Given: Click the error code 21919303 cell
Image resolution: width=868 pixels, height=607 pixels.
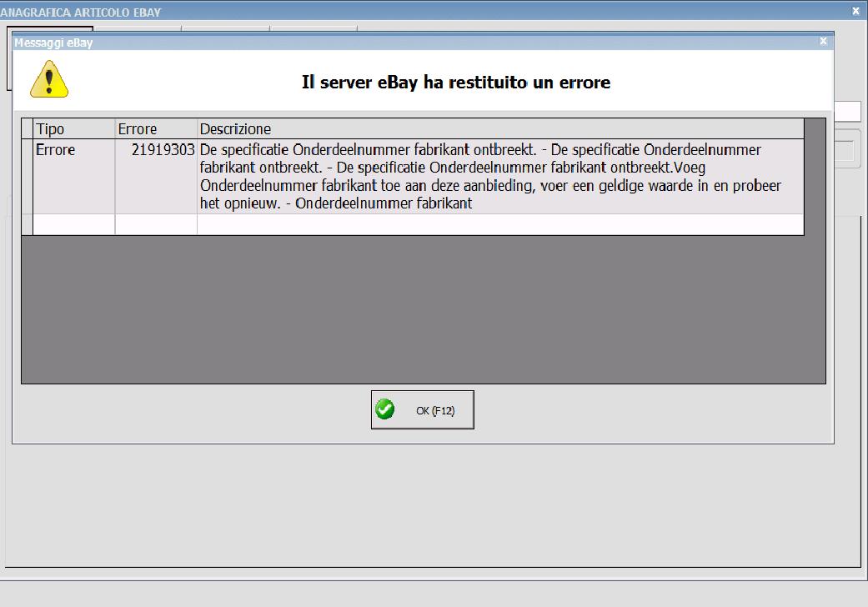Looking at the screenshot, I should point(156,177).
